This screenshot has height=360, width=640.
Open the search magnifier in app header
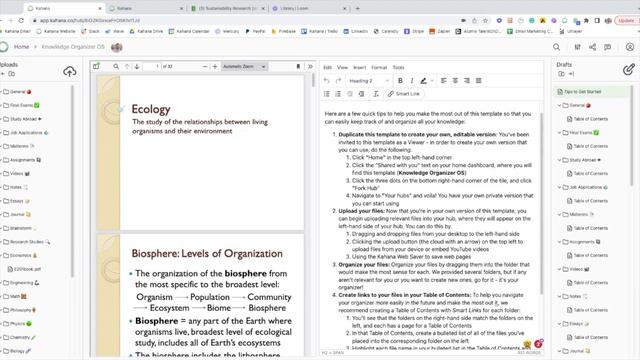pos(556,47)
